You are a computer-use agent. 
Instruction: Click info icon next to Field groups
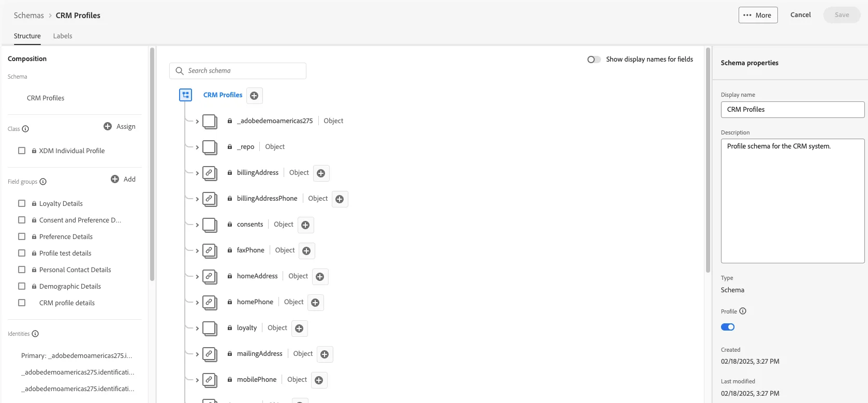click(x=43, y=182)
